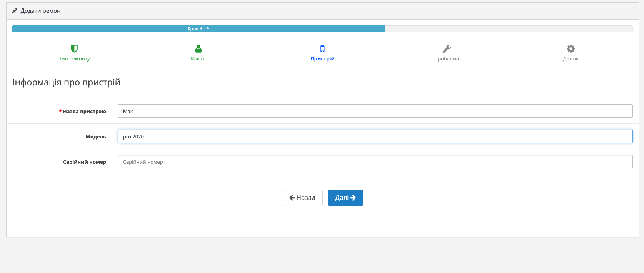Focus the Модель field with pro 2020
The width and height of the screenshot is (644, 273).
pos(375,136)
